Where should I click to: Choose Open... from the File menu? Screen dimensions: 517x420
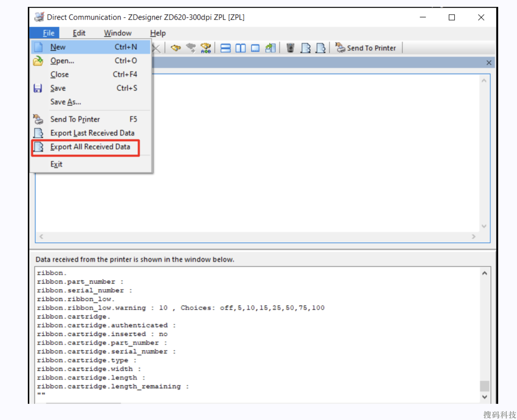point(91,61)
